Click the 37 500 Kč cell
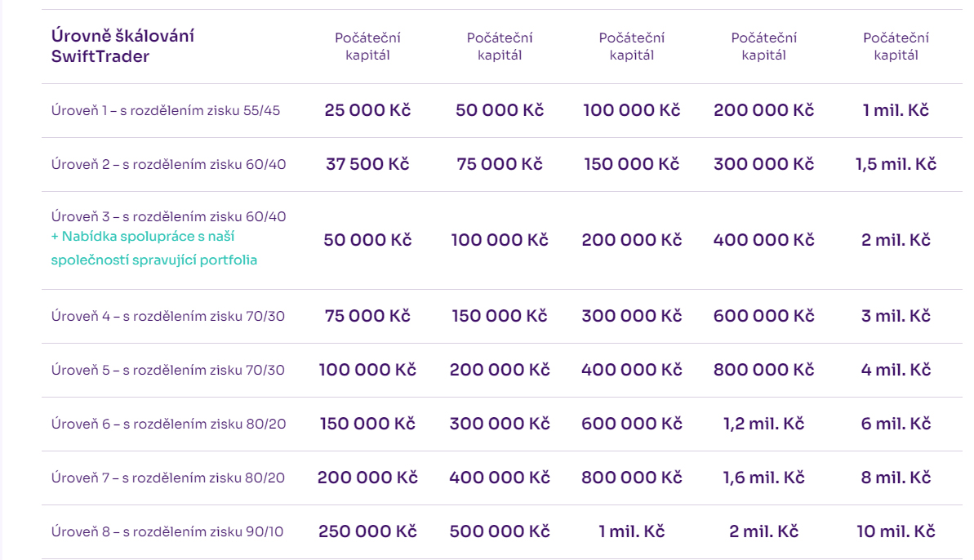The image size is (974, 560). pyautogui.click(x=367, y=164)
